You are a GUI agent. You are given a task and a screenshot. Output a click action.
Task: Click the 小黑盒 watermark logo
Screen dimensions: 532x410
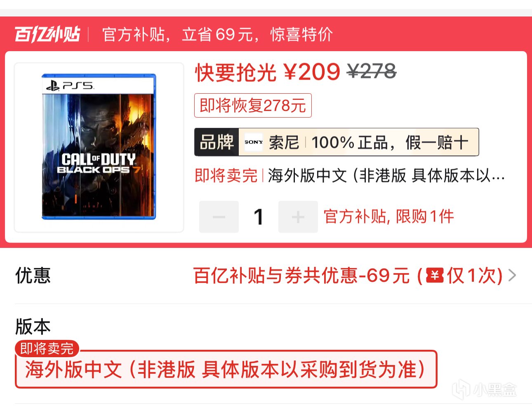[x=485, y=389]
